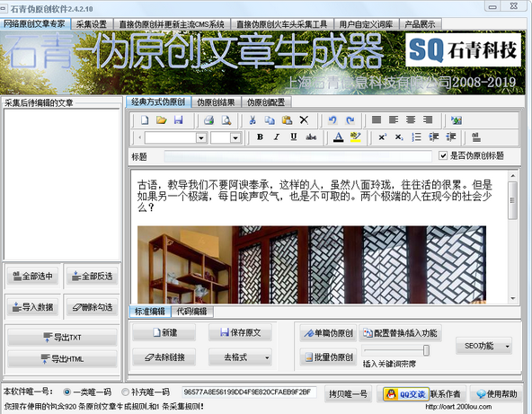
Task: Toggle bold formatting
Action: tap(260, 137)
